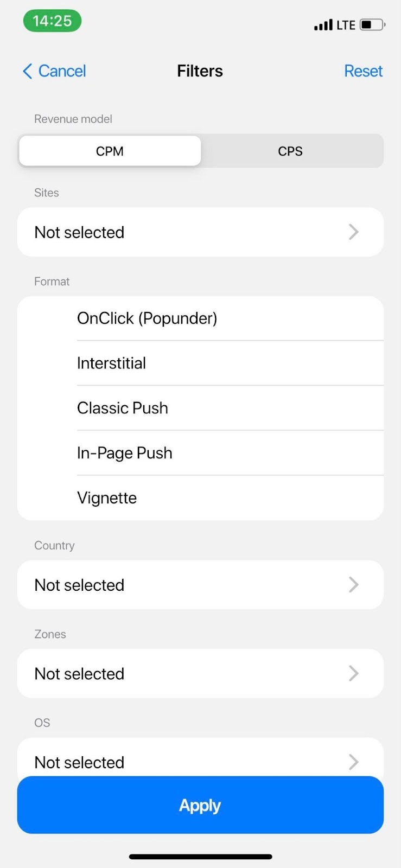Screen dimensions: 401x868
Task: Open the Zones selection chevron
Action: click(x=354, y=673)
